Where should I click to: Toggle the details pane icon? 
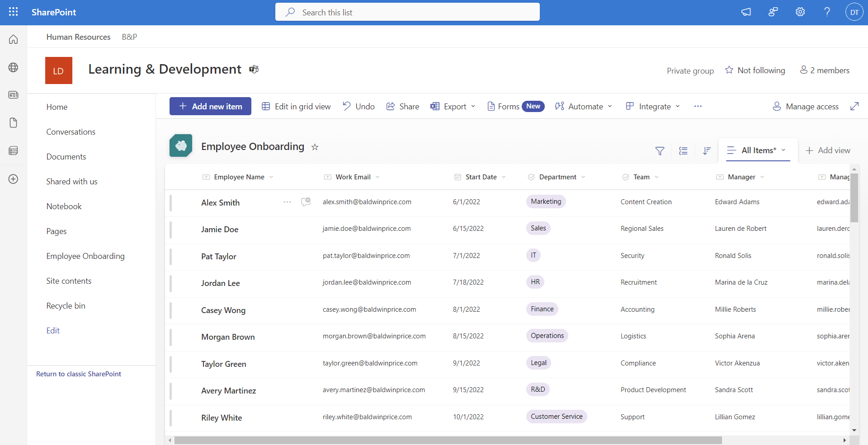684,151
